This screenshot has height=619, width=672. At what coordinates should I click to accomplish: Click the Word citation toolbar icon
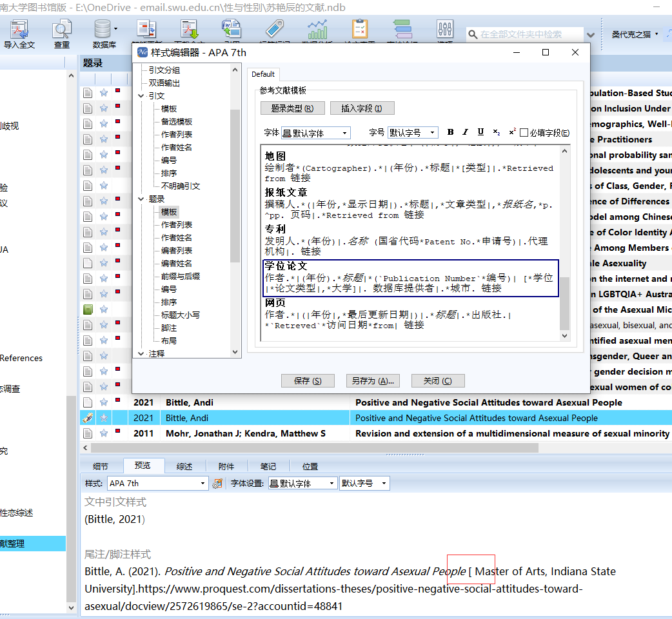point(232,30)
